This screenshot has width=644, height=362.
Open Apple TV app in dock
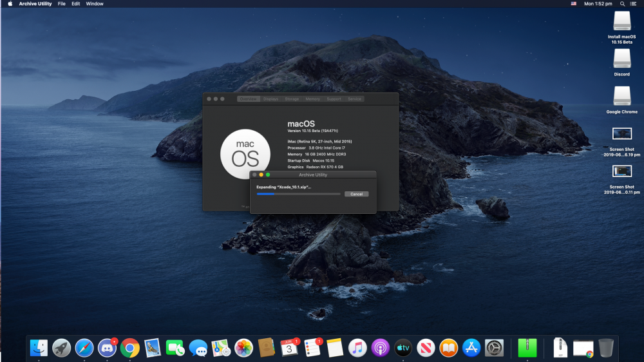coord(403,348)
